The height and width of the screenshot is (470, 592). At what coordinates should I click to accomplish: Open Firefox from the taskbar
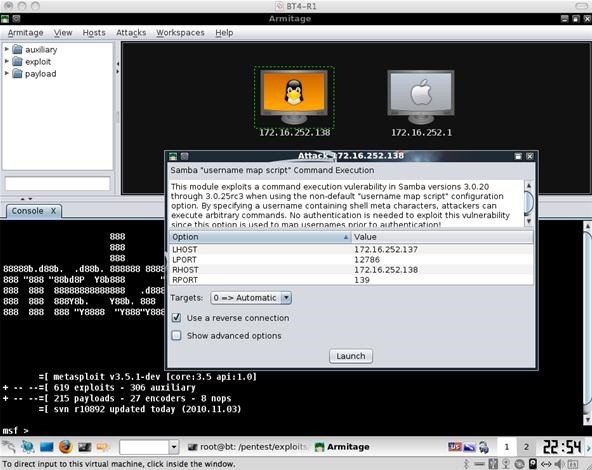click(x=65, y=447)
